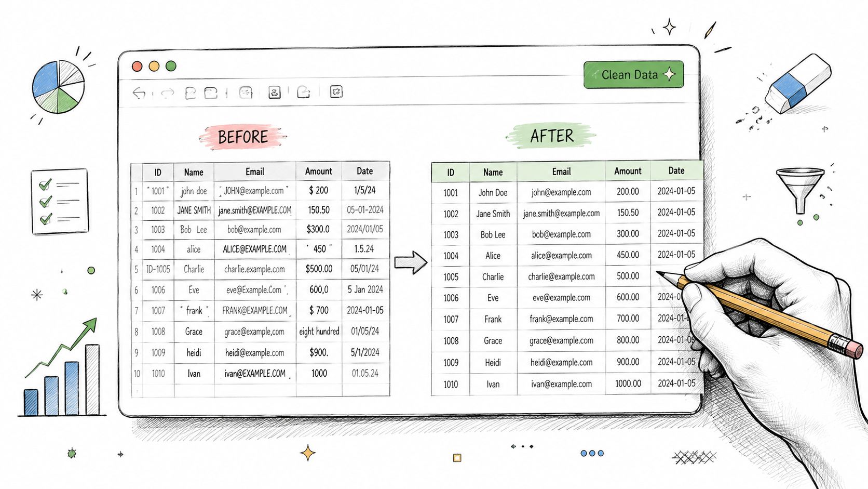
Task: Select the cell reading "eight hundred"
Action: [319, 331]
